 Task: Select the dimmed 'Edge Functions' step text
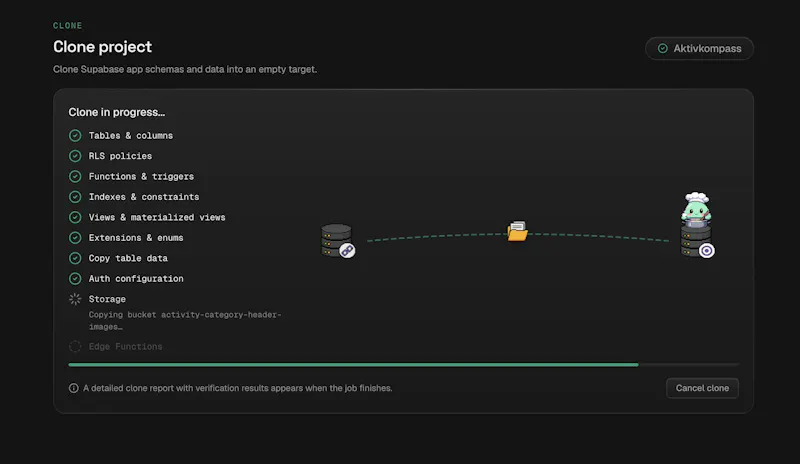coord(126,346)
